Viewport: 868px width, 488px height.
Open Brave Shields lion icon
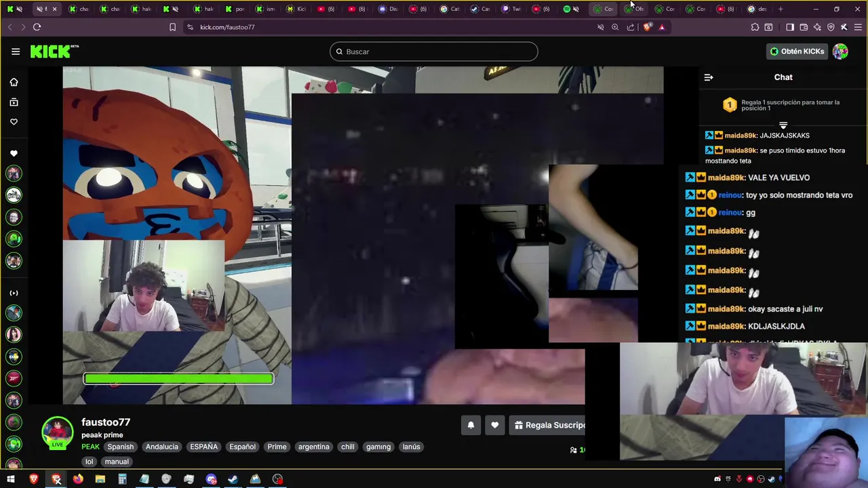click(648, 27)
